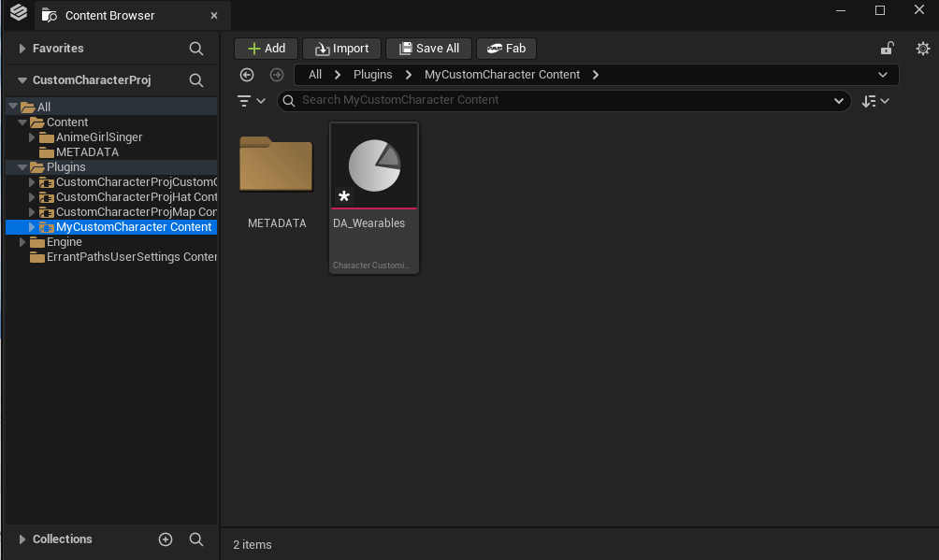Screen dimensions: 939x560
Task: Select the DA_Wearables asset thumbnail
Action: pos(374,165)
